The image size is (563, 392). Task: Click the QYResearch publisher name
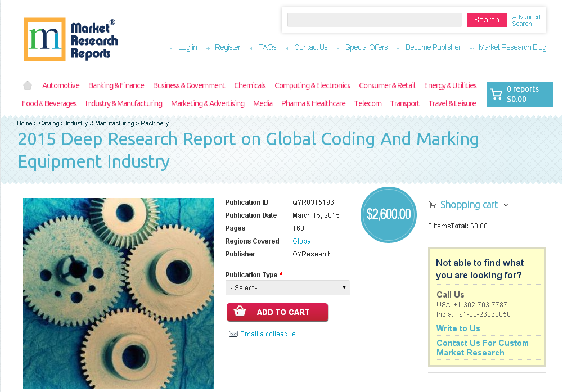click(x=312, y=254)
